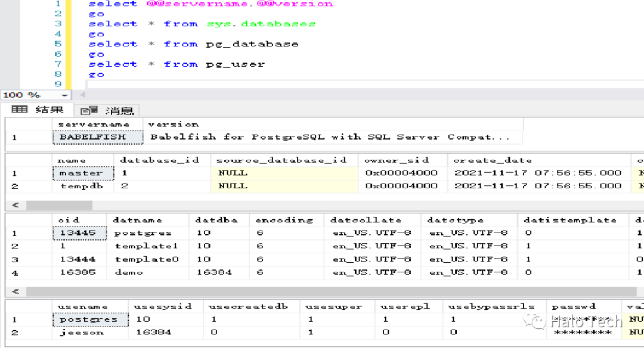Select the oid cell 13445
This screenshot has height=348, width=644.
[80, 233]
